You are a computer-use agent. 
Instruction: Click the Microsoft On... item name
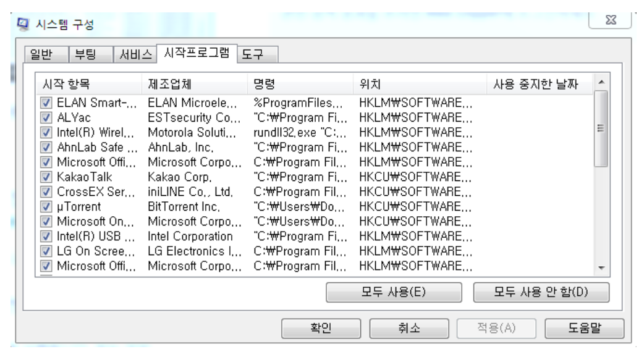pyautogui.click(x=95, y=222)
